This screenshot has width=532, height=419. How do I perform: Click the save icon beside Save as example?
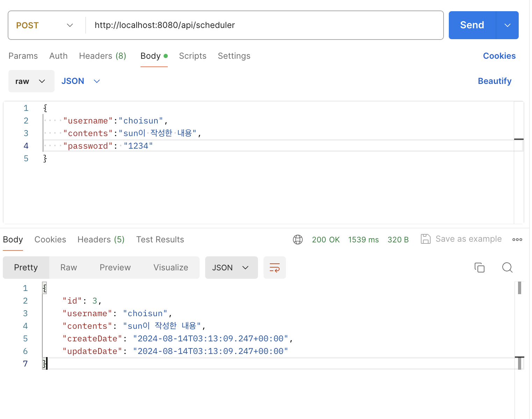coord(425,239)
